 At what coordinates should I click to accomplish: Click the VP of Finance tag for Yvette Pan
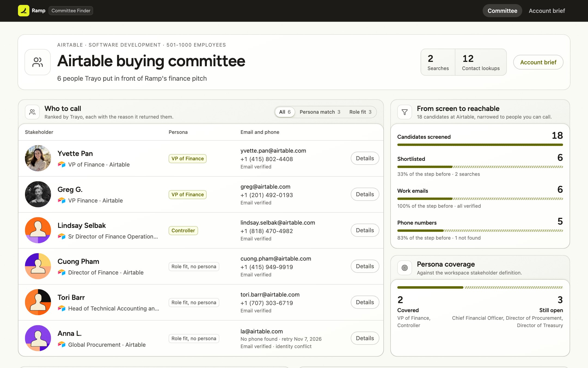[188, 159]
